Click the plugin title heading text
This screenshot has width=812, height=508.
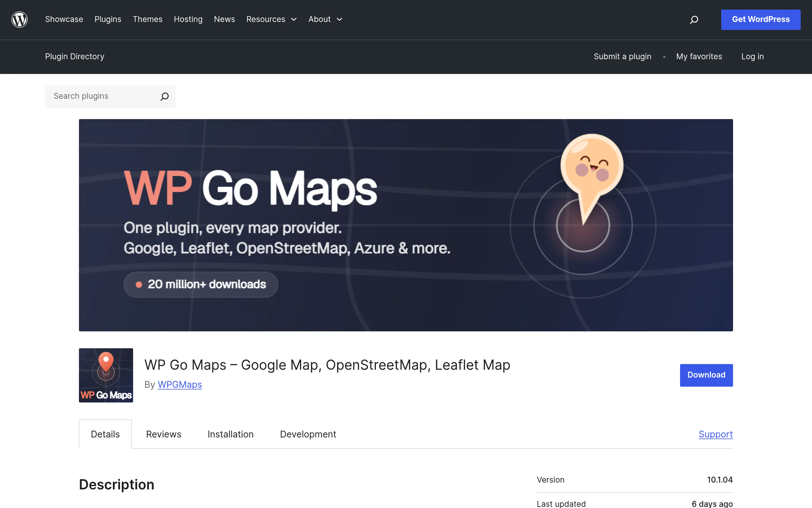pos(327,365)
